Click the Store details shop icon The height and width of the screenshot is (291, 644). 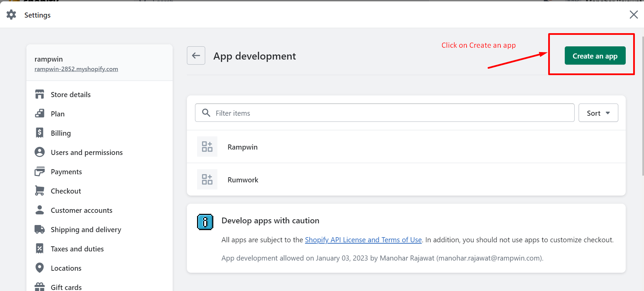pyautogui.click(x=40, y=94)
